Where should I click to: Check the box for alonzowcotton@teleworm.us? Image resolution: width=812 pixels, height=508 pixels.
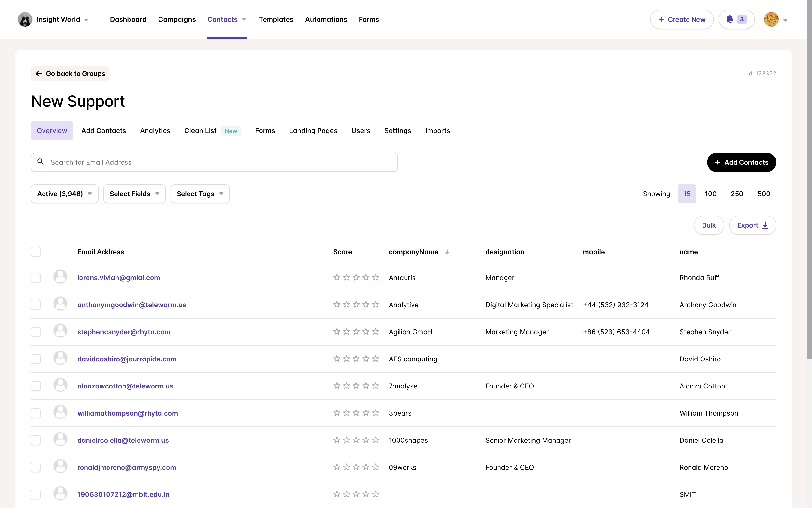[x=36, y=386]
